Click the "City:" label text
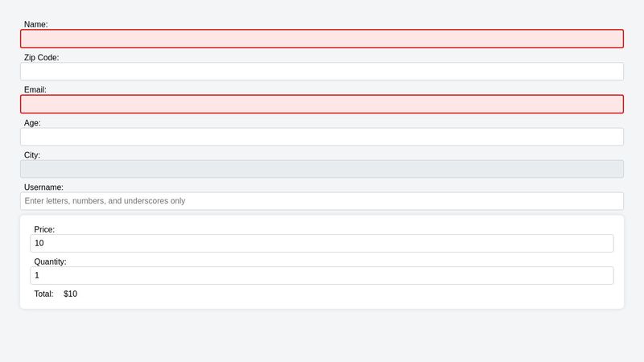Viewport: 644px width, 362px height. (x=32, y=155)
